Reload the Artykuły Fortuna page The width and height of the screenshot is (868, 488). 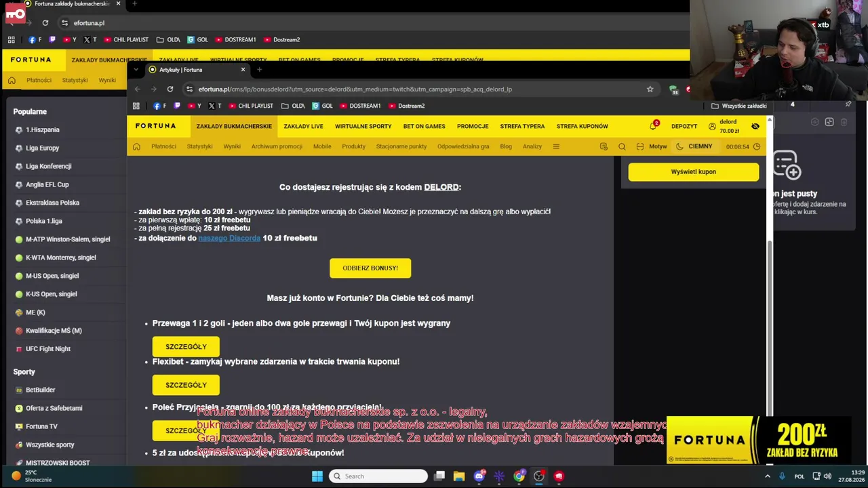pyautogui.click(x=170, y=89)
